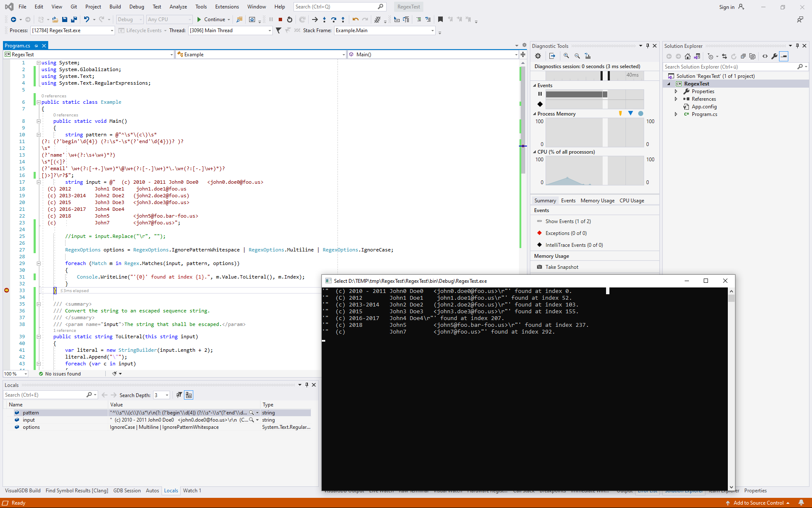
Task: Pin the Program.cs editor tab
Action: pyautogui.click(x=36, y=46)
